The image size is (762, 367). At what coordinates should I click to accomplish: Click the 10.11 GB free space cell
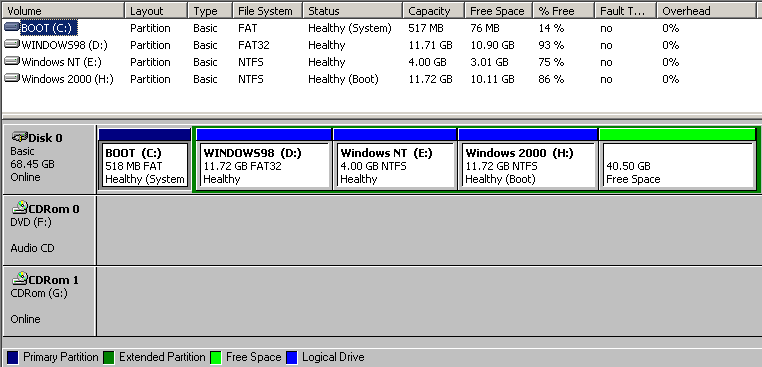(492, 79)
